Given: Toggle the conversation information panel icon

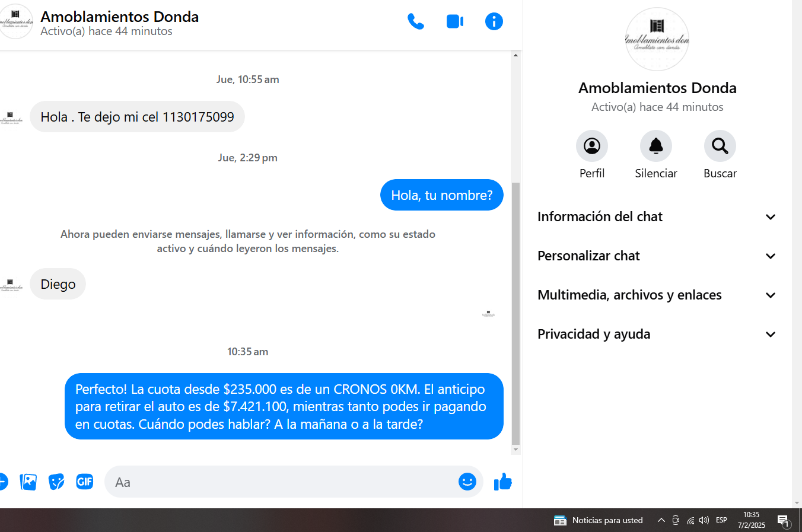Looking at the screenshot, I should [x=494, y=22].
